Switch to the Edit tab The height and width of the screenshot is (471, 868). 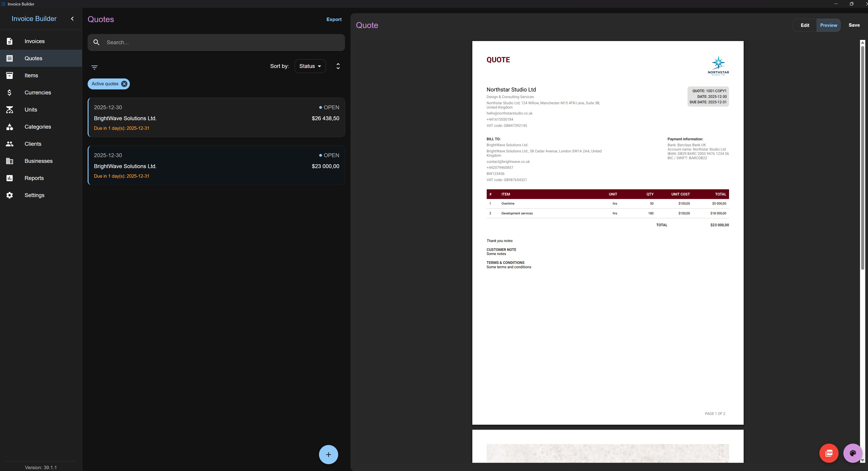(x=805, y=25)
